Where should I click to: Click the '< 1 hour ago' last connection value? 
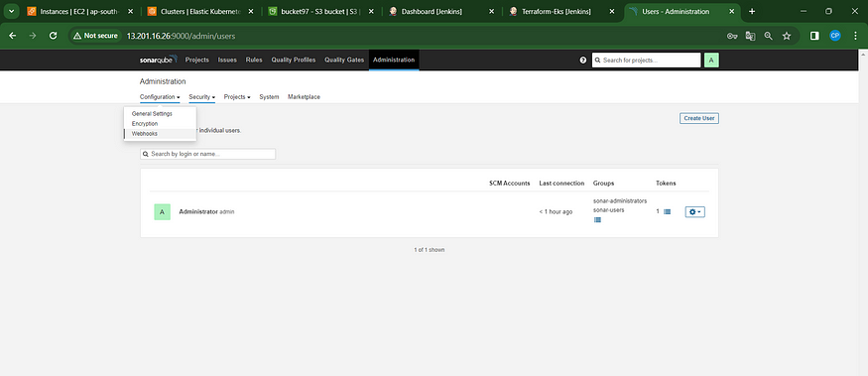556,212
